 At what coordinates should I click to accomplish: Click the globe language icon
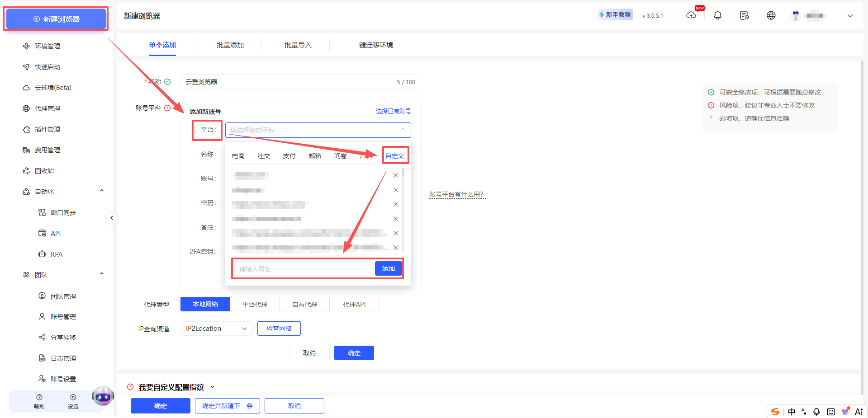click(x=771, y=15)
